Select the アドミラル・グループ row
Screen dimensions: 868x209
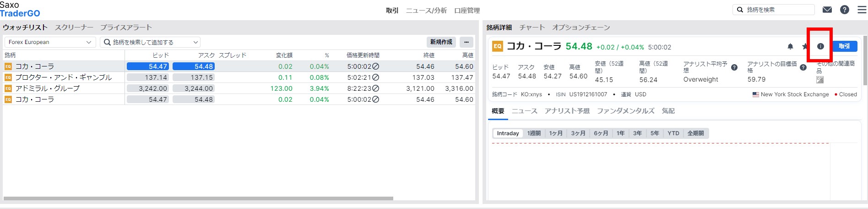(239, 88)
